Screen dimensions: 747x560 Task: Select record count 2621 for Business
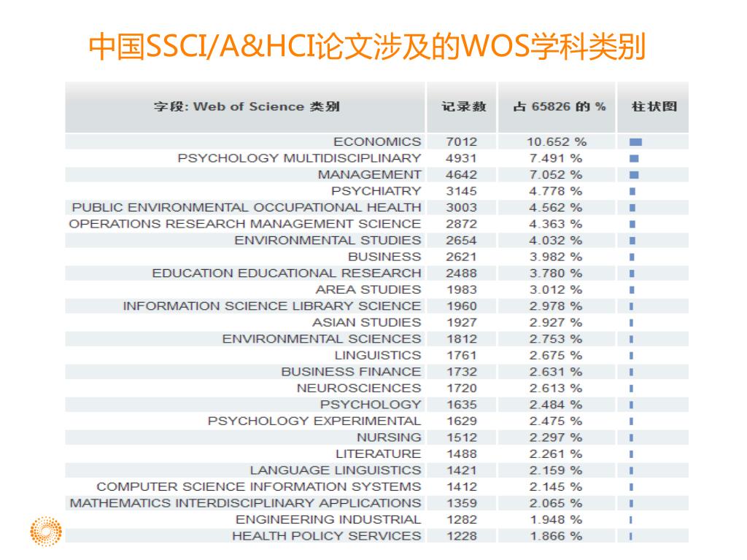tap(461, 257)
